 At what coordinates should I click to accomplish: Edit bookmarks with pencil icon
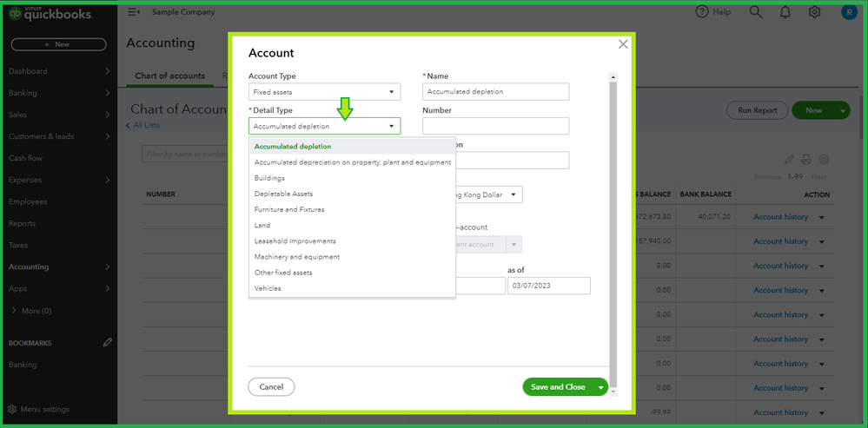point(108,343)
